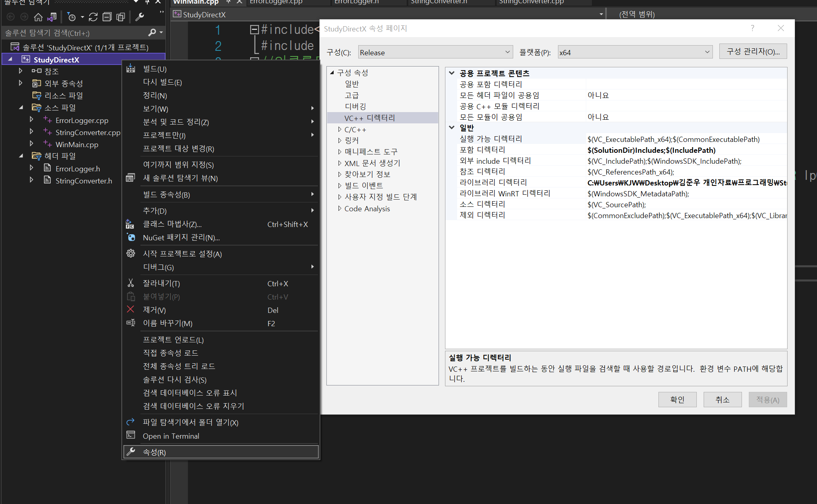The width and height of the screenshot is (817, 504).
Task: Collapse the 공용 프로젝트 콘텐츠 section
Action: pyautogui.click(x=452, y=73)
